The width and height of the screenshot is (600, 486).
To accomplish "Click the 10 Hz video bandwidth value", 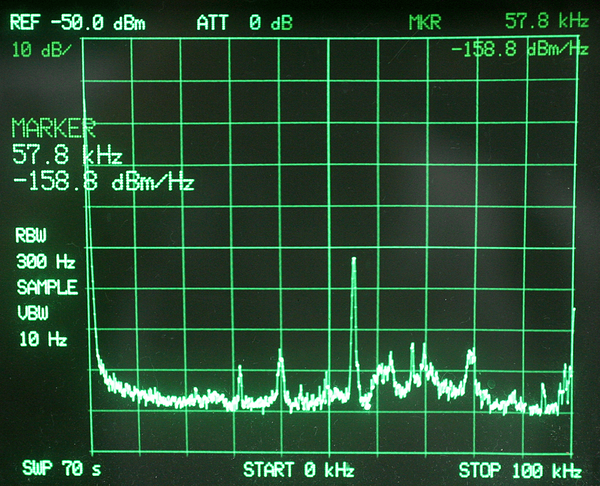I will [43, 340].
